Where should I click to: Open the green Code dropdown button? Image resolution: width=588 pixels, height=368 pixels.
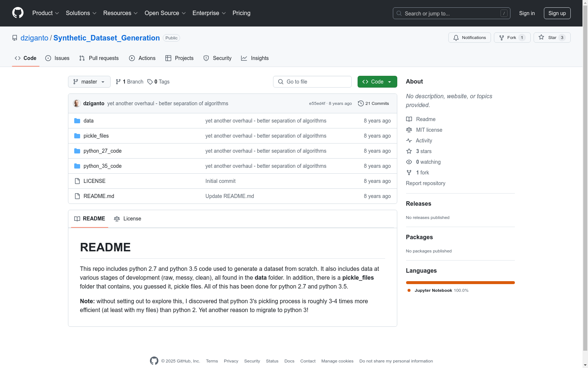[x=377, y=82]
